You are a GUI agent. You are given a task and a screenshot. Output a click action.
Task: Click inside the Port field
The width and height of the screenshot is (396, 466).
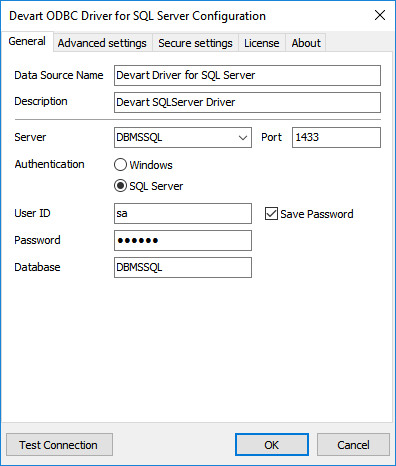tap(336, 137)
